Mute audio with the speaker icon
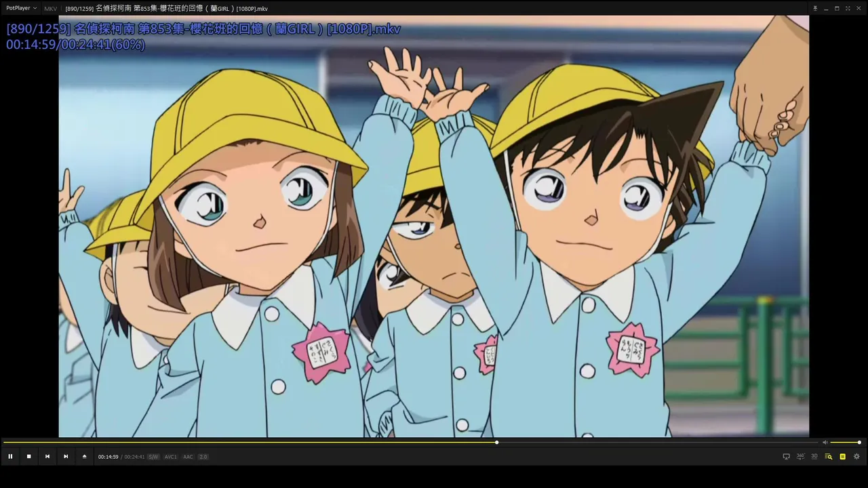868x488 pixels. pos(825,443)
